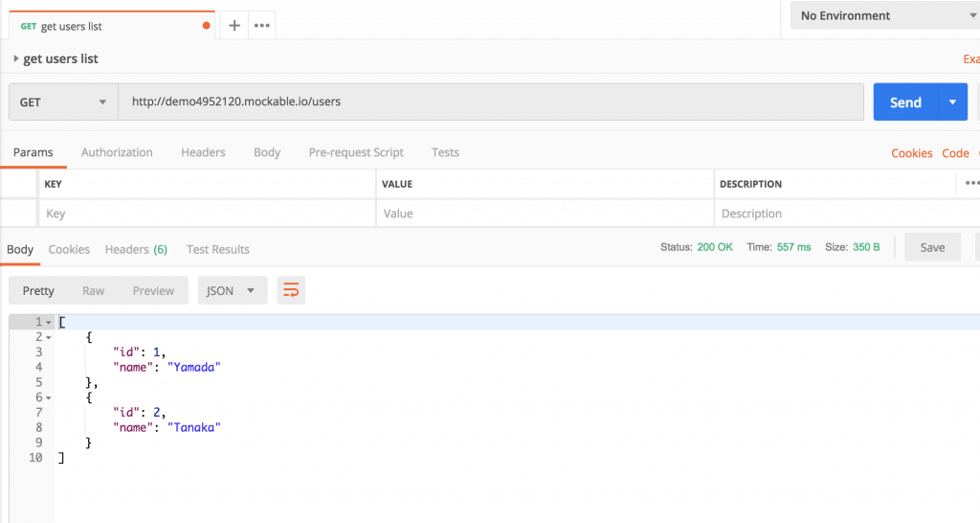Click the Value parameter input
The height and width of the screenshot is (523, 980).
545,214
